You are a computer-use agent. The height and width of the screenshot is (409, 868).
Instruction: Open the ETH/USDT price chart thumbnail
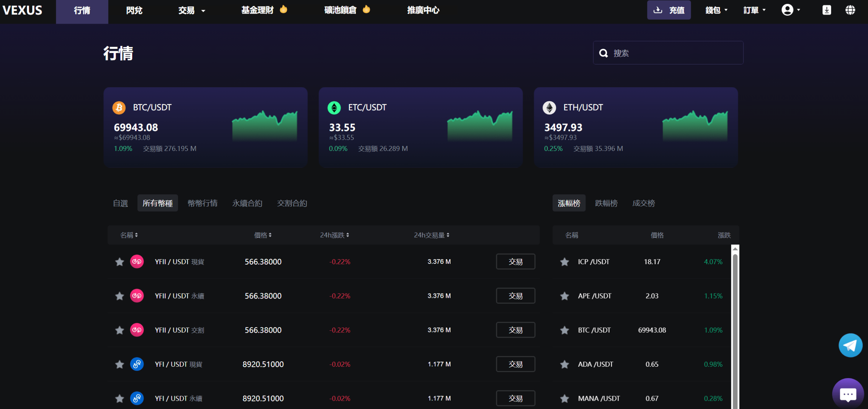pos(695,125)
